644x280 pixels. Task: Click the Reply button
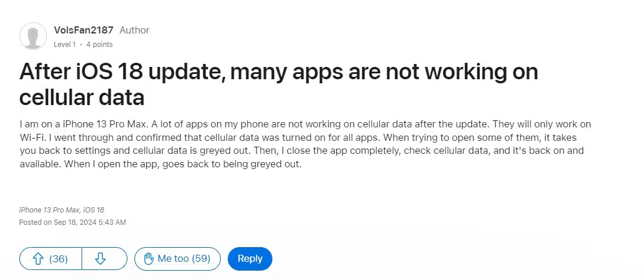point(249,259)
